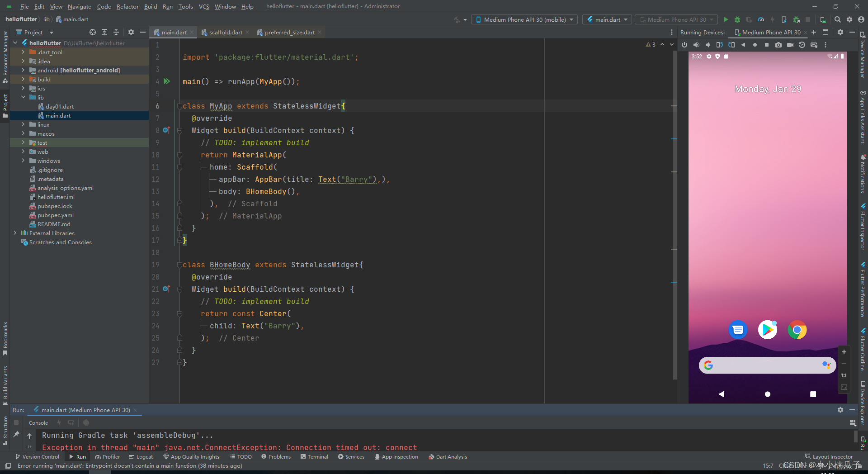Open IDE settings gear in main toolbar
The height and width of the screenshot is (474, 868).
click(849, 19)
